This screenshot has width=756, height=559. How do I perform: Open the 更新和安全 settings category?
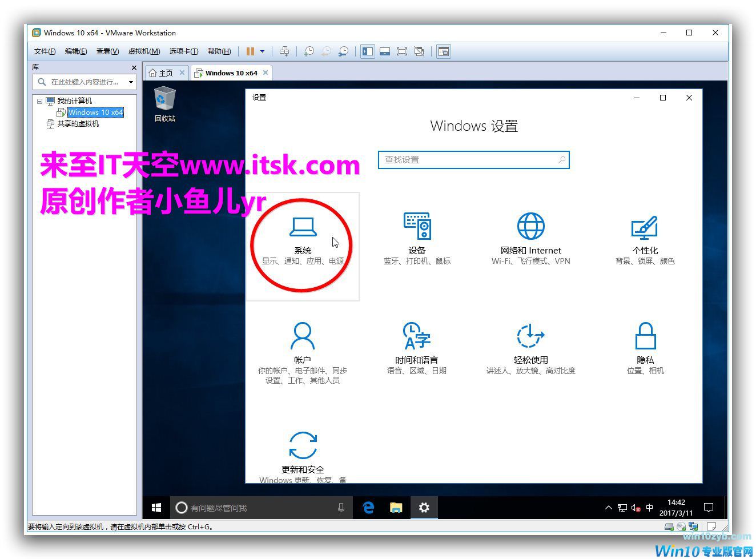(x=303, y=457)
